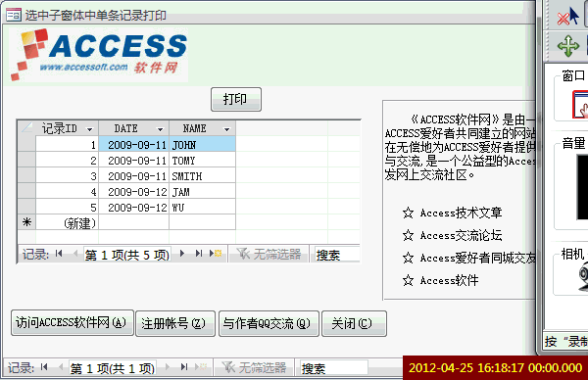Click the 访问ACCESS软件网 (A) button
Viewport: 588px width, 380px height.
[72, 322]
